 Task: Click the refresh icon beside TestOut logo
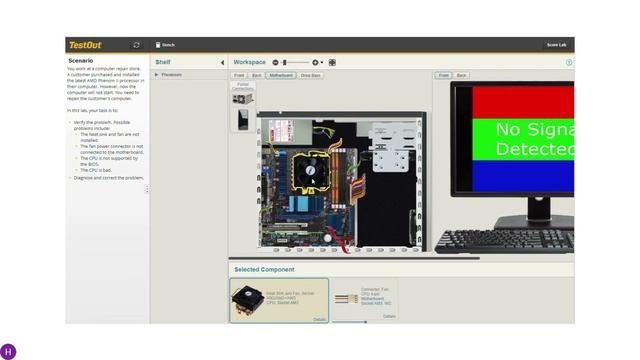pos(136,45)
